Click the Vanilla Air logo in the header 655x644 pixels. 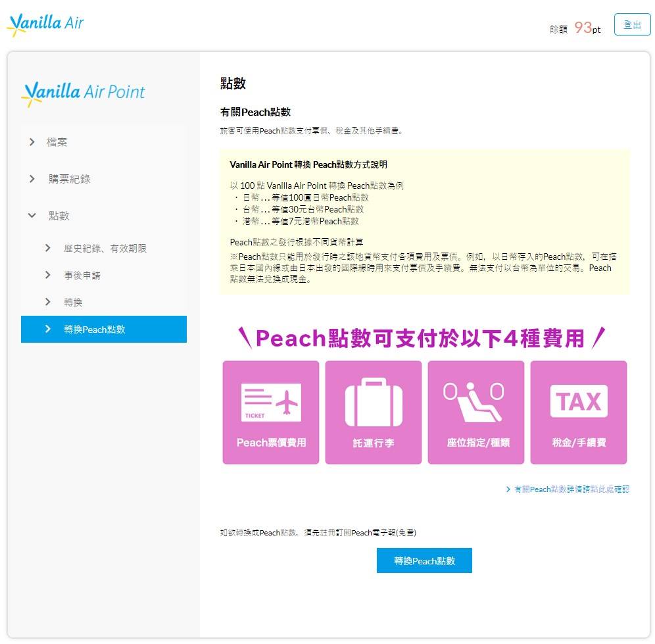point(45,24)
